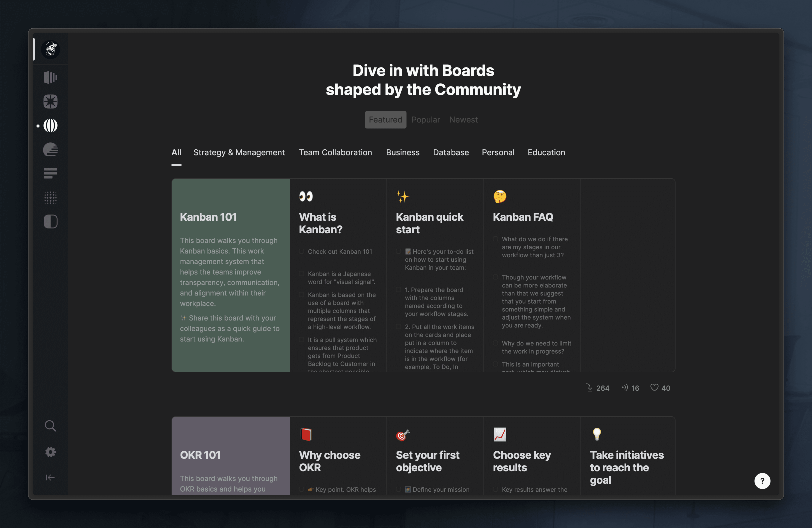Click the half-filled rounded square sidebar icon
The image size is (812, 528).
(x=50, y=222)
